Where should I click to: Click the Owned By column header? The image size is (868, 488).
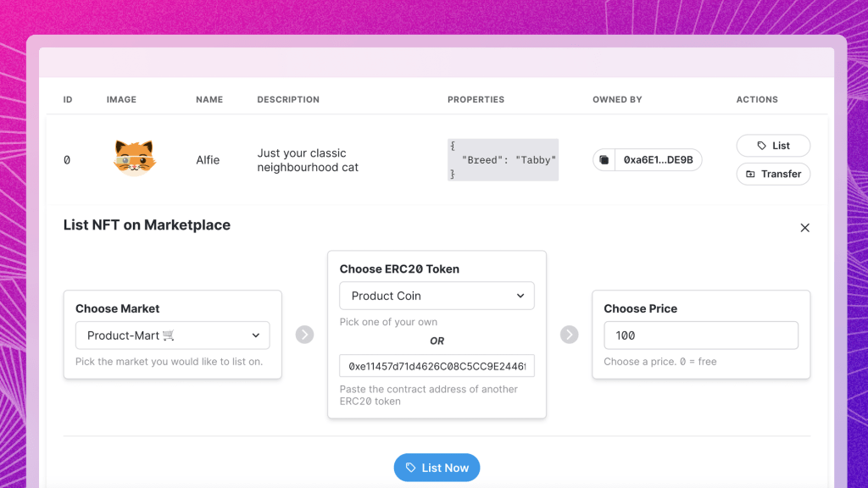[x=617, y=100]
